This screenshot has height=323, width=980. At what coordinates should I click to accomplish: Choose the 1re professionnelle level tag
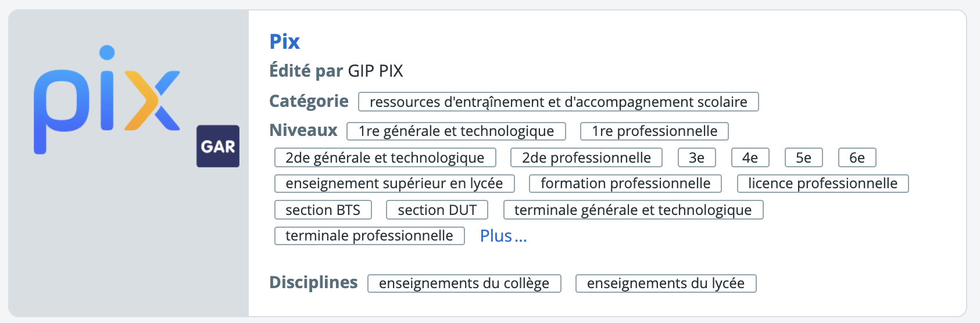[x=654, y=131]
